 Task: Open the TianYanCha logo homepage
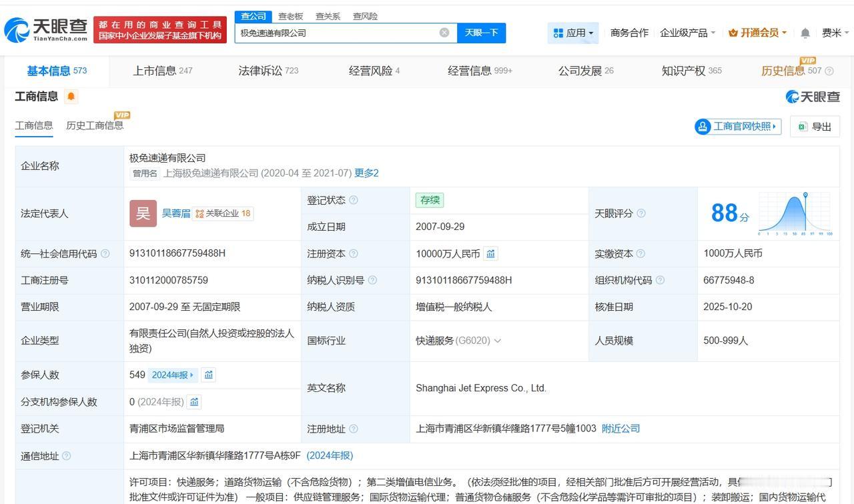(x=46, y=29)
